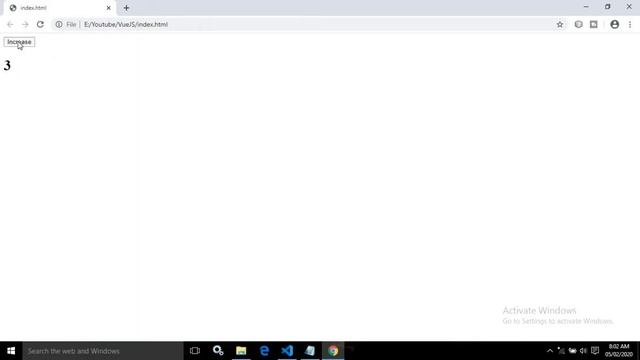The image size is (640, 360).
Task: Switch to Visual Studio Code
Action: click(287, 351)
